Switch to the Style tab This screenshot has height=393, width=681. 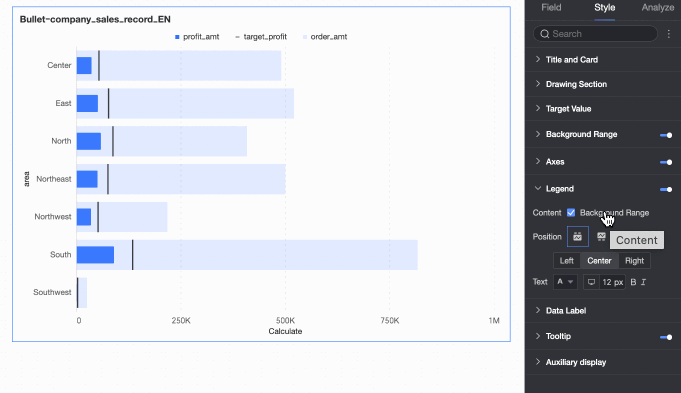click(605, 7)
